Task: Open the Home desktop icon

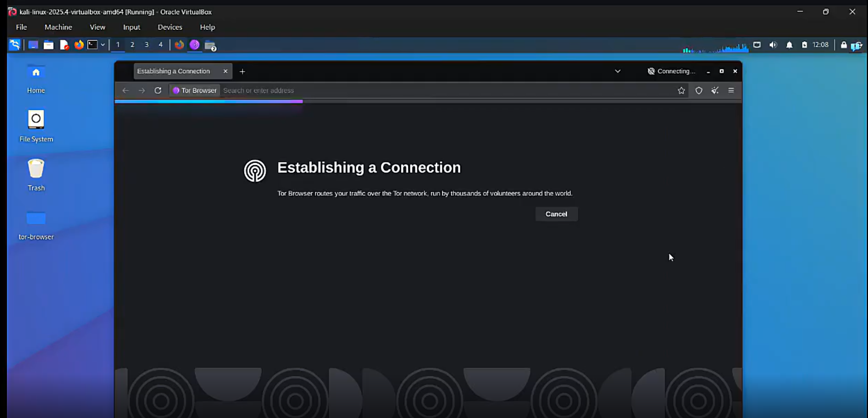Action: tap(36, 79)
